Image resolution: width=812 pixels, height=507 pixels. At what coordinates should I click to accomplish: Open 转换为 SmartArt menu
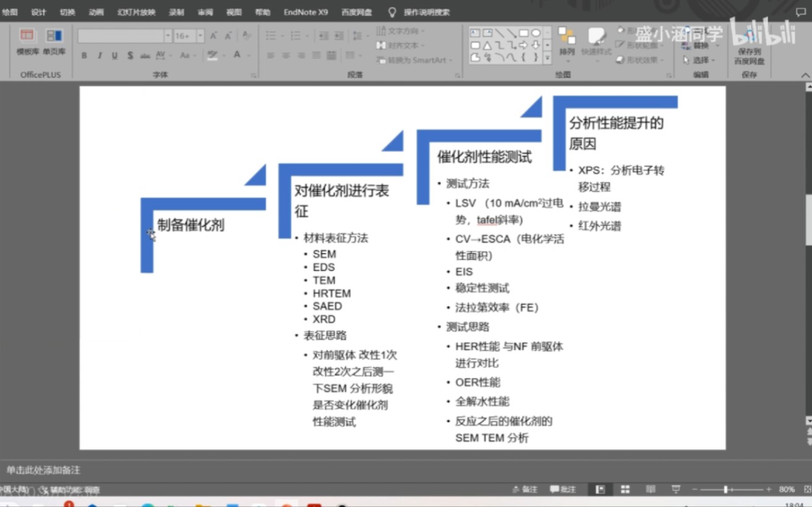coord(414,60)
